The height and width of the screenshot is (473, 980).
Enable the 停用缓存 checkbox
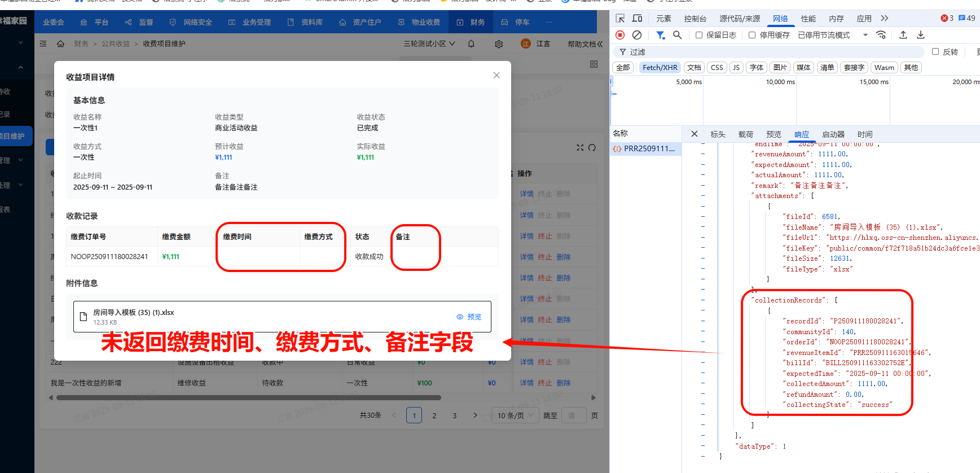point(752,35)
